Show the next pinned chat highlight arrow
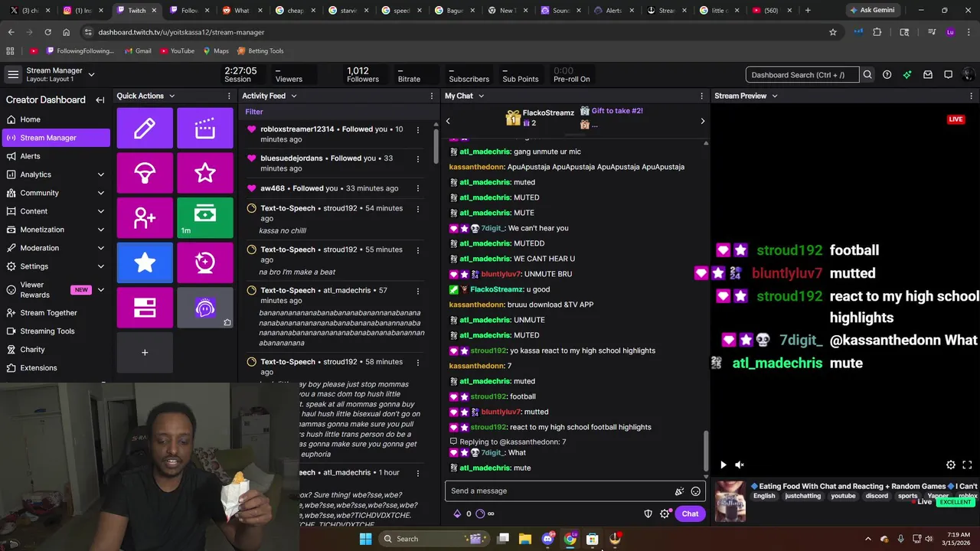This screenshot has width=980, height=551. (703, 121)
